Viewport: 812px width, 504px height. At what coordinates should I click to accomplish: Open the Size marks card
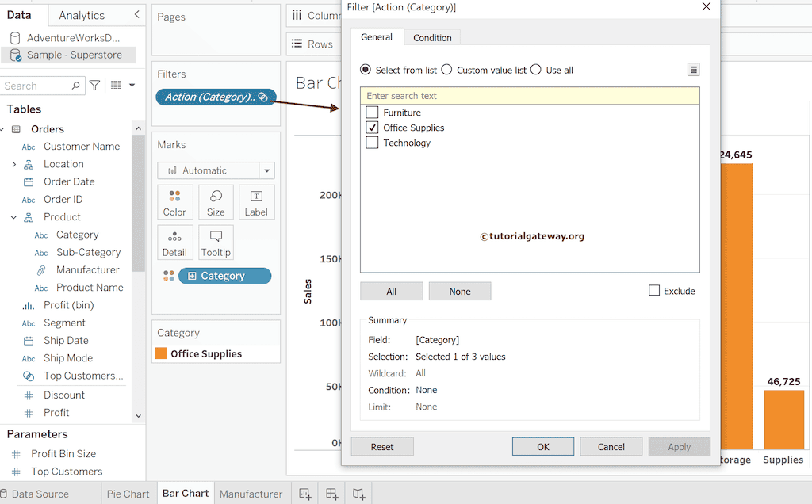click(x=216, y=202)
